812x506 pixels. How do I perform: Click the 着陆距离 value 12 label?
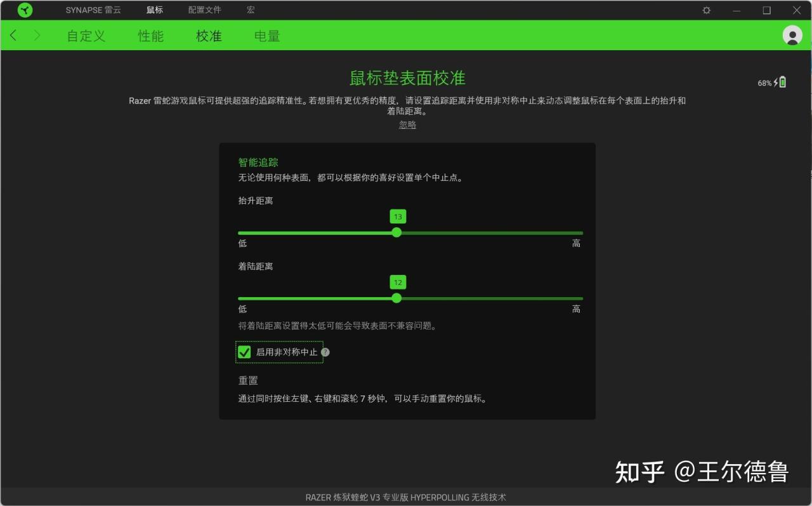[398, 283]
